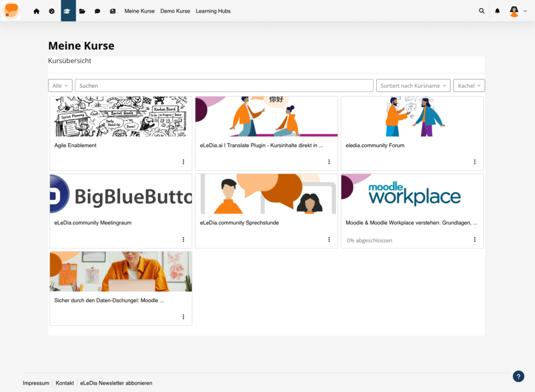
Task: Click the BigBlueButton course thumbnail
Action: [121, 194]
